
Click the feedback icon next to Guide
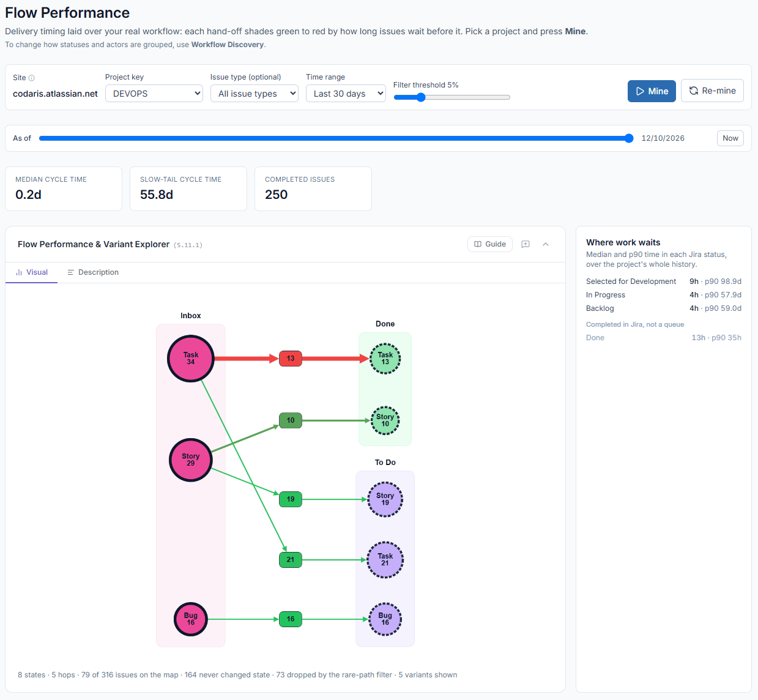pyautogui.click(x=526, y=244)
